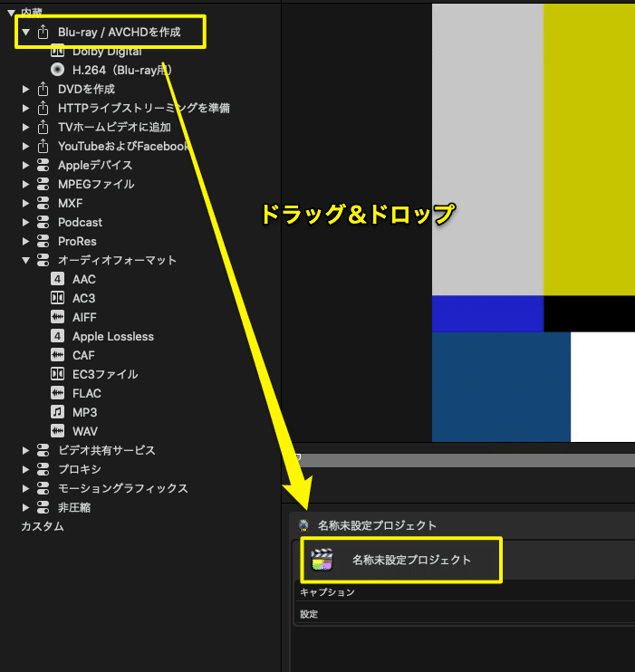635x672 pixels.
Task: Expand the モーショングラフィックス group
Action: [25, 488]
